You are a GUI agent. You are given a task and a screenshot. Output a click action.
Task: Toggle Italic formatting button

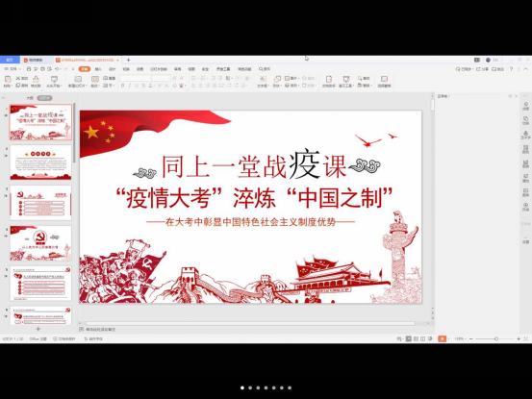pos(129,86)
